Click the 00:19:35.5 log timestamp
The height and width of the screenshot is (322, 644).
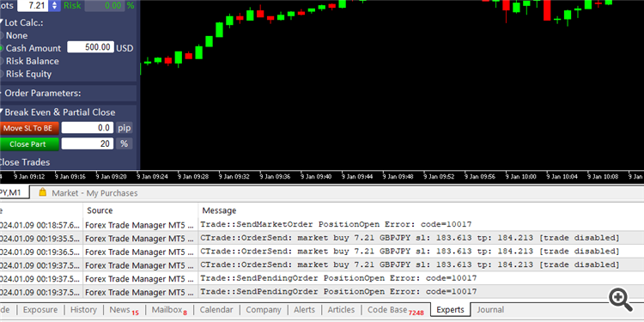39,238
